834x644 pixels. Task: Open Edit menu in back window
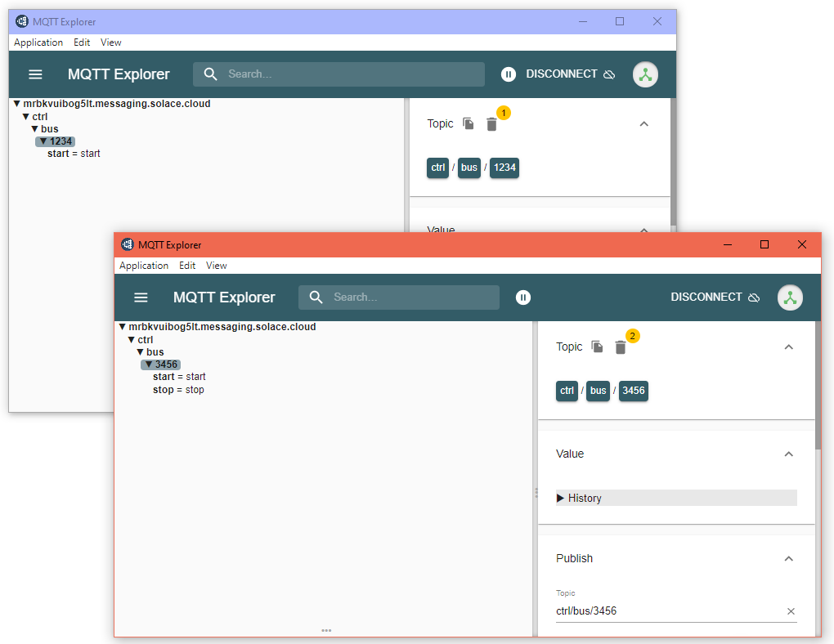coord(82,42)
